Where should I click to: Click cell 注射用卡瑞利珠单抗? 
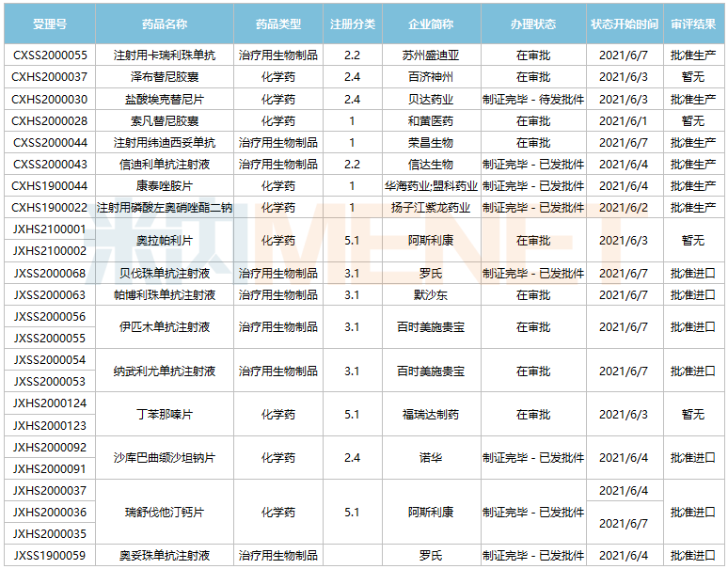[165, 55]
